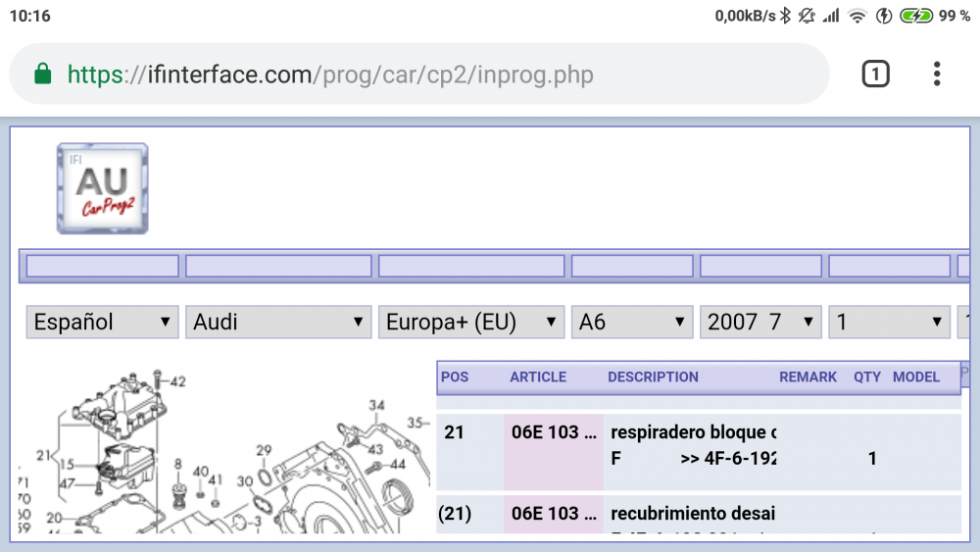Tap the battery charging icon
The image size is (980, 552).
916,16
